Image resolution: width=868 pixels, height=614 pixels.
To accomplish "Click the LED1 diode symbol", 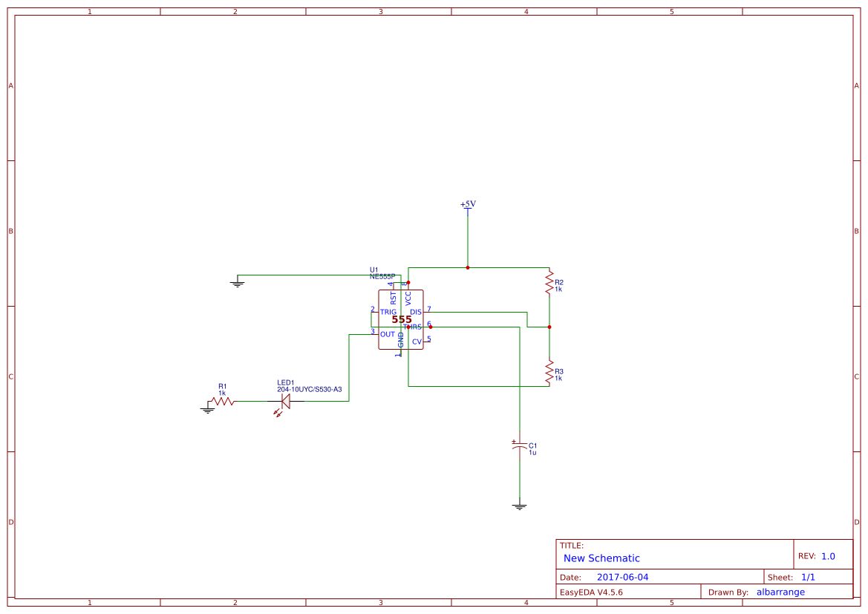I will tap(284, 402).
